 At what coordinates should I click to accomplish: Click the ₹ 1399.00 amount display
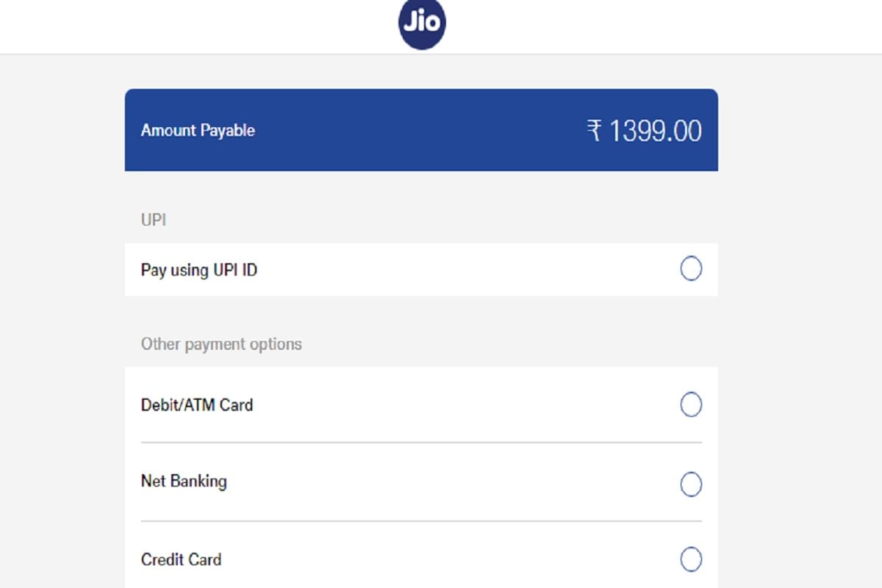point(647,130)
